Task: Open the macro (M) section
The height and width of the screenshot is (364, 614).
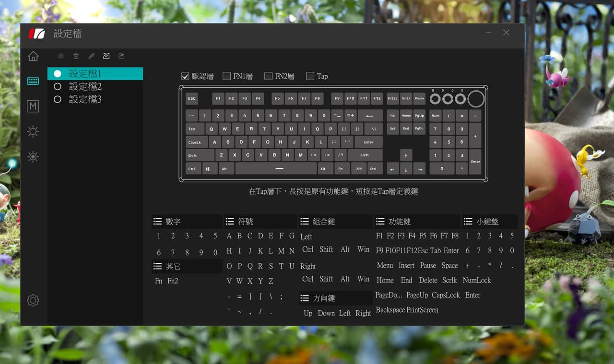Action: pos(33,106)
